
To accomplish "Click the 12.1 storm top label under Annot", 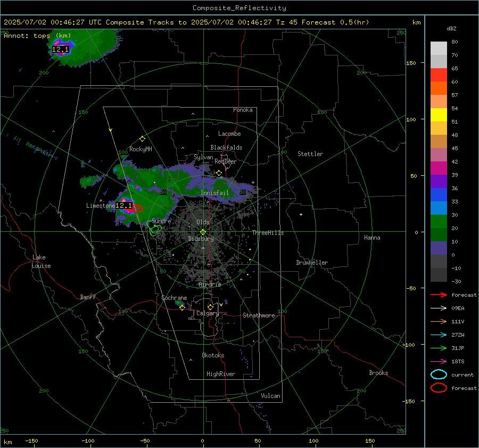I will click(60, 49).
